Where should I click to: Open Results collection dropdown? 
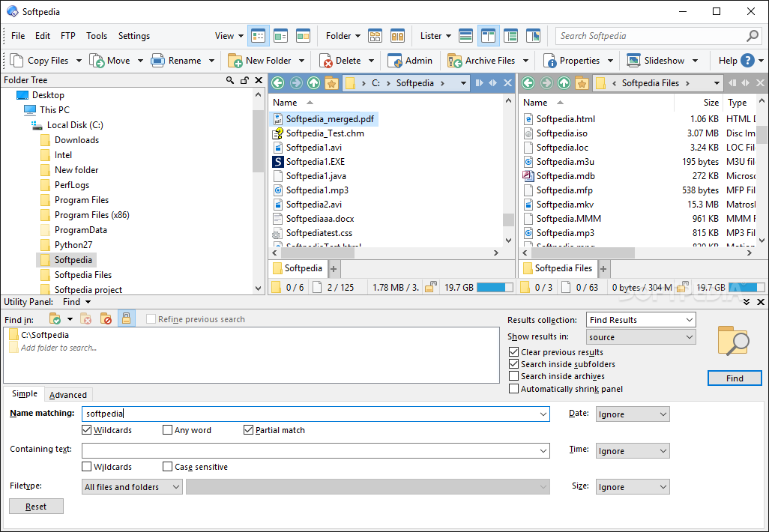coord(641,320)
